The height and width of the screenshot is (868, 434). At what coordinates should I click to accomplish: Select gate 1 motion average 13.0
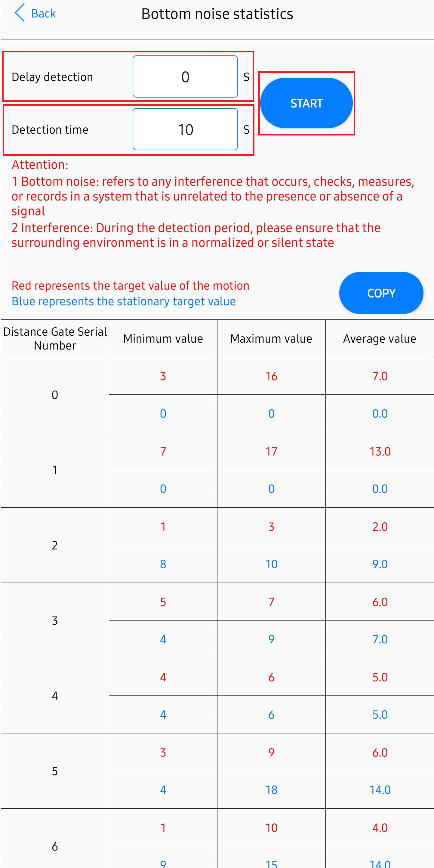pos(380,452)
